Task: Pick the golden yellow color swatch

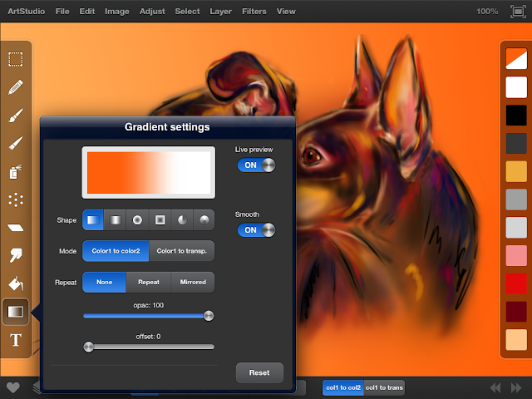Action: tap(516, 172)
